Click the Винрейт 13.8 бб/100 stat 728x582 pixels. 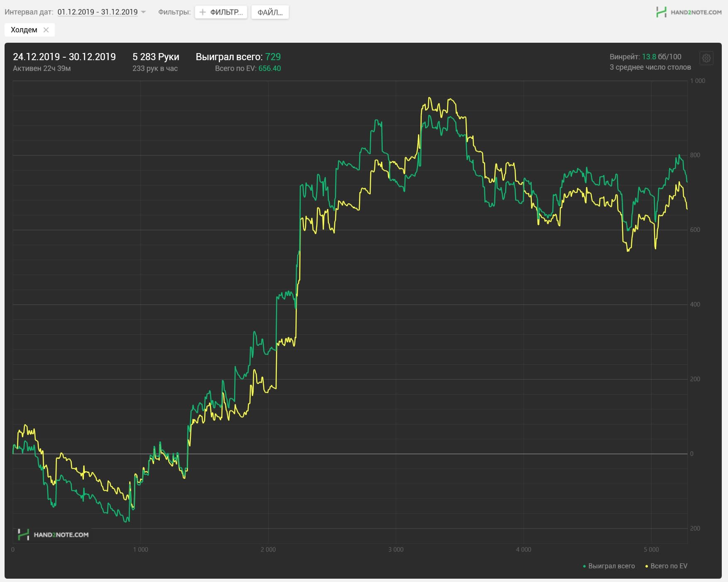[645, 57]
